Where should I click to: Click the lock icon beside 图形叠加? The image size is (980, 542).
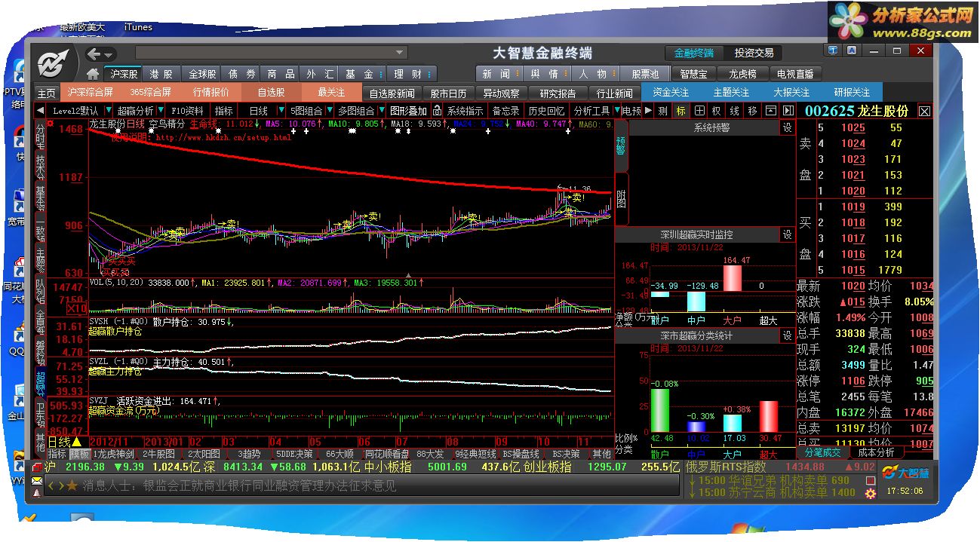437,111
